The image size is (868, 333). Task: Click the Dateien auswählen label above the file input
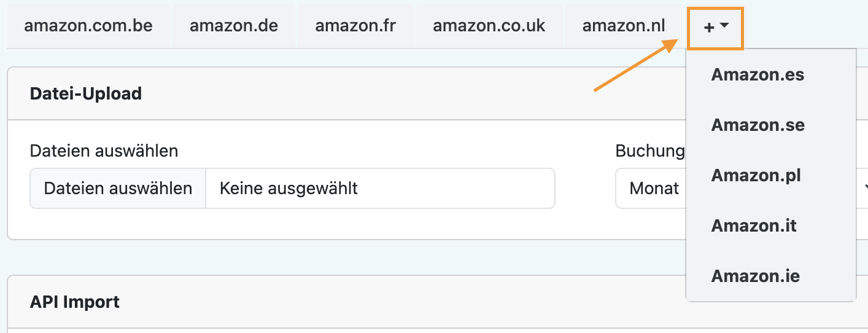tap(104, 151)
